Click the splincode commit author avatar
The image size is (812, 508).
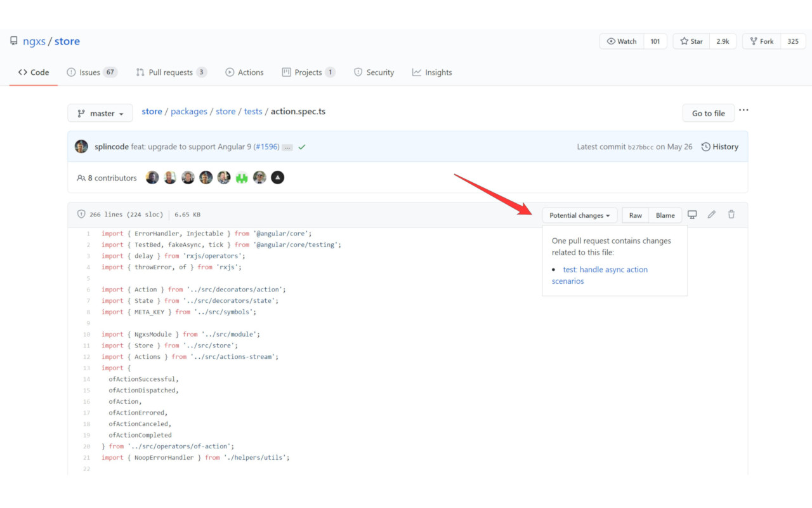(x=81, y=146)
